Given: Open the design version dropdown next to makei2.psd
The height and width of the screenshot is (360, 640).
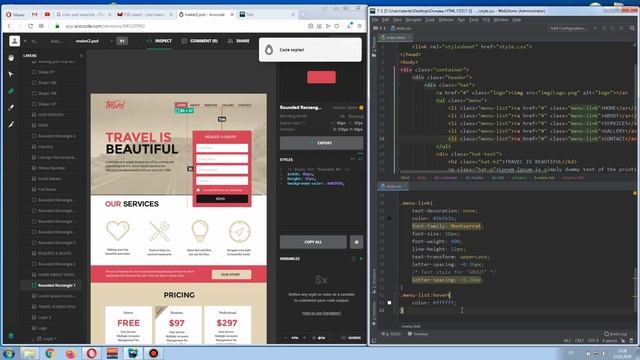Looking at the screenshot, I should pos(111,41).
